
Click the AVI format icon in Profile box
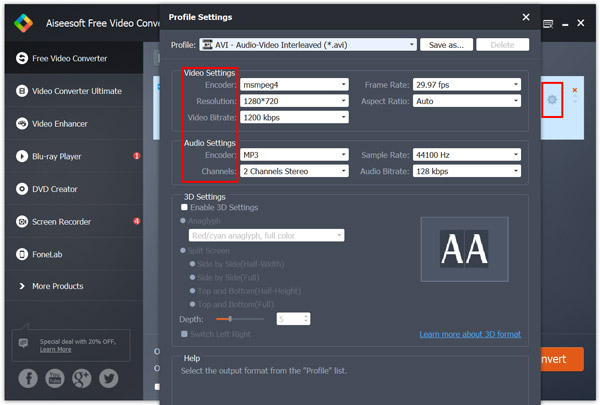(x=207, y=45)
